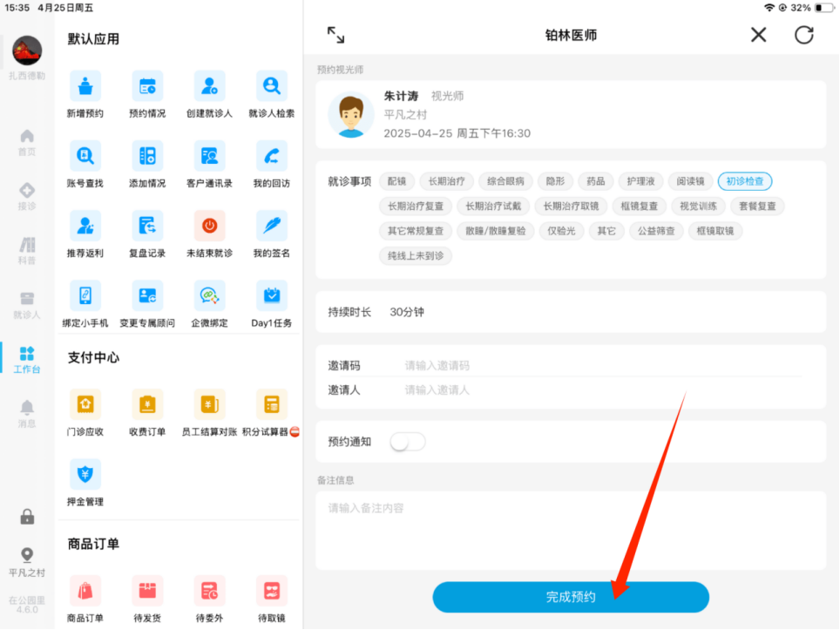Click the expand fullscreen arrows icon
The height and width of the screenshot is (630, 840).
pyautogui.click(x=335, y=35)
